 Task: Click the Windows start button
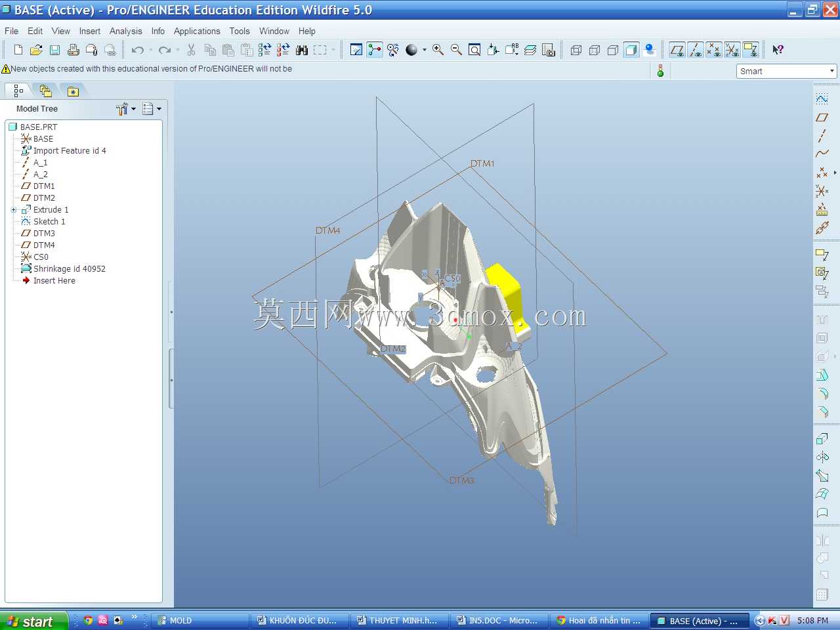34,621
